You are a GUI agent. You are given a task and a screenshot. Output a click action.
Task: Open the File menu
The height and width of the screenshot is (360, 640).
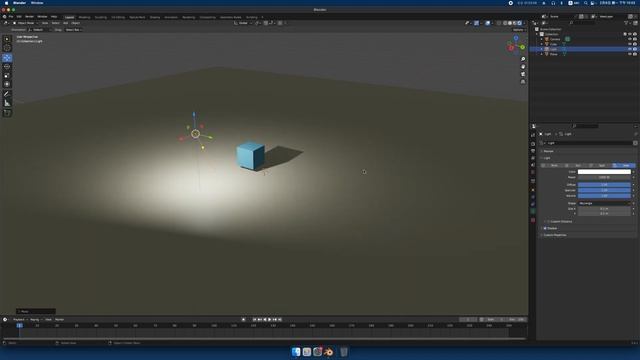click(x=11, y=17)
